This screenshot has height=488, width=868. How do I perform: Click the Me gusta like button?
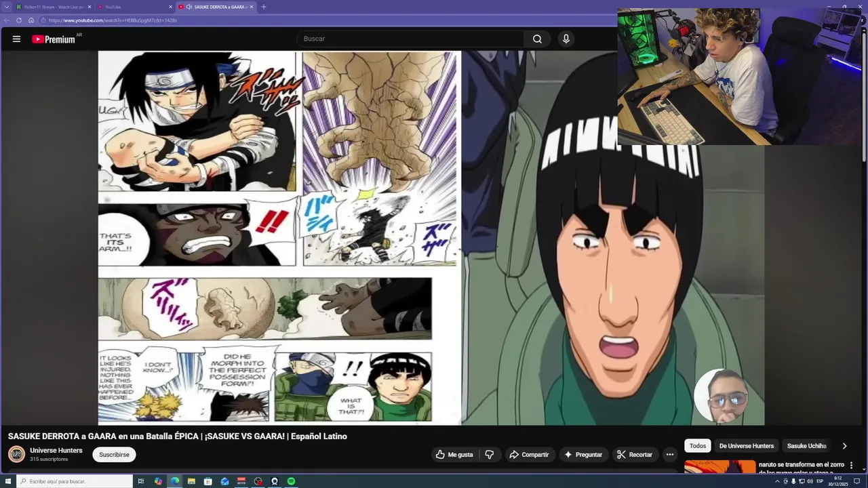pyautogui.click(x=454, y=455)
